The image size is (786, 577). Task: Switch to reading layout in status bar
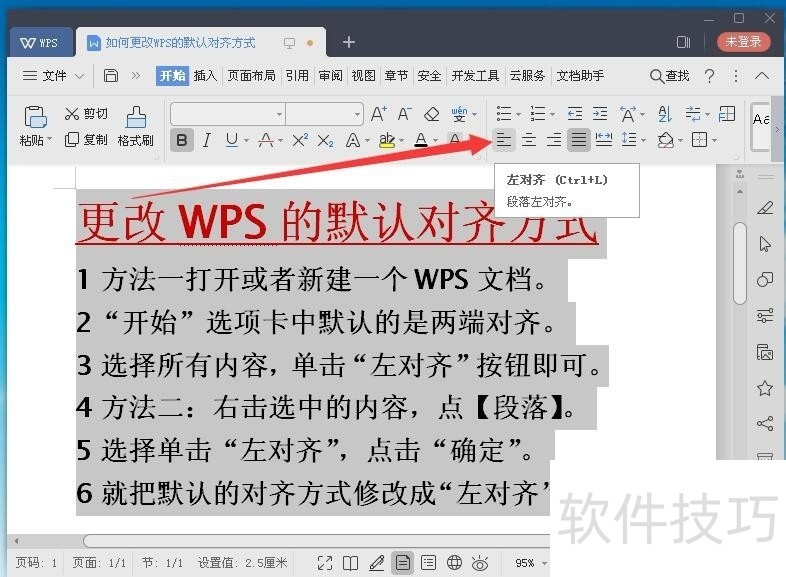[x=350, y=563]
